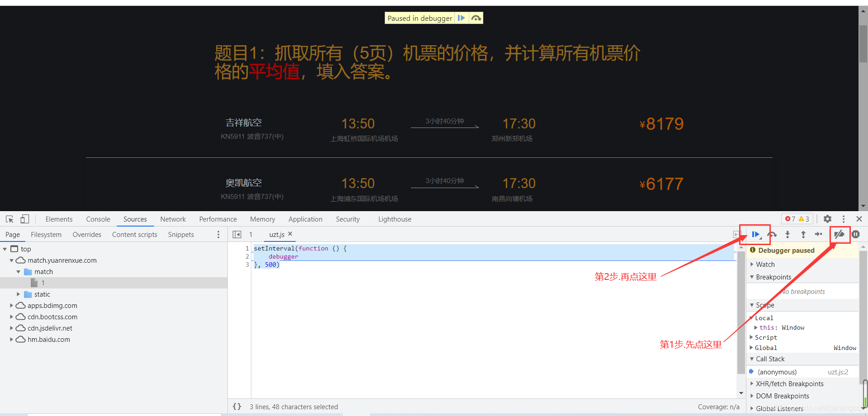The image size is (868, 416).
Task: Select the uzt.js editor tab
Action: 277,234
